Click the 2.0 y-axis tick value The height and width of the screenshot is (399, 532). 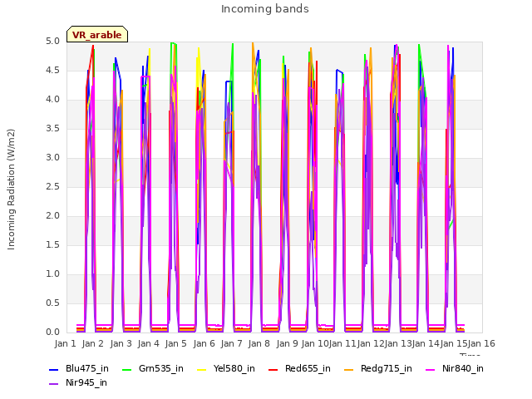[x=52, y=216]
